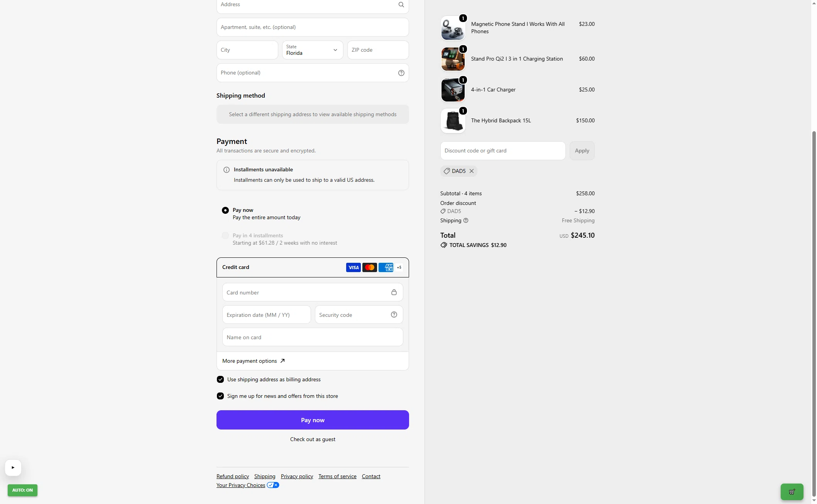Click Check out as guest

313,439
